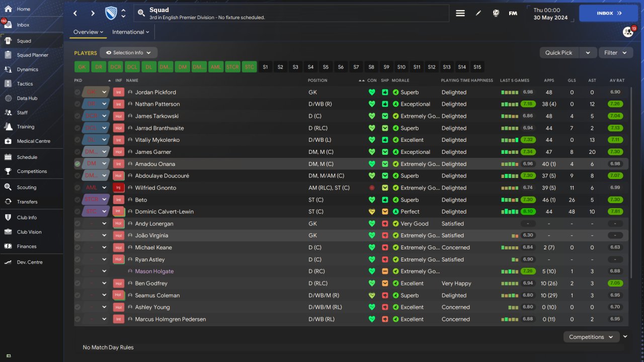
Task: Select the S15 substitute slot
Action: pyautogui.click(x=477, y=67)
